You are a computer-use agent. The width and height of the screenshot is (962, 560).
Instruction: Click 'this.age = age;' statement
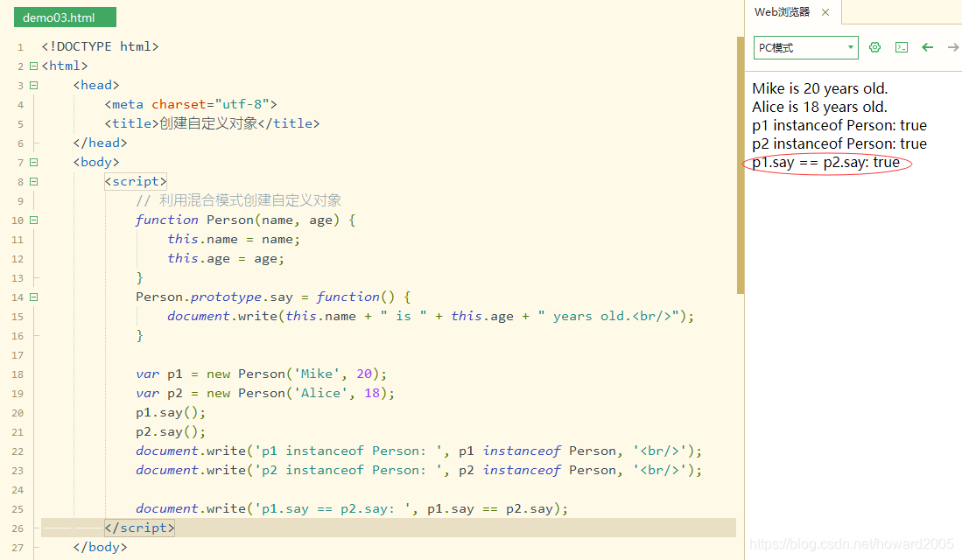[x=226, y=258]
